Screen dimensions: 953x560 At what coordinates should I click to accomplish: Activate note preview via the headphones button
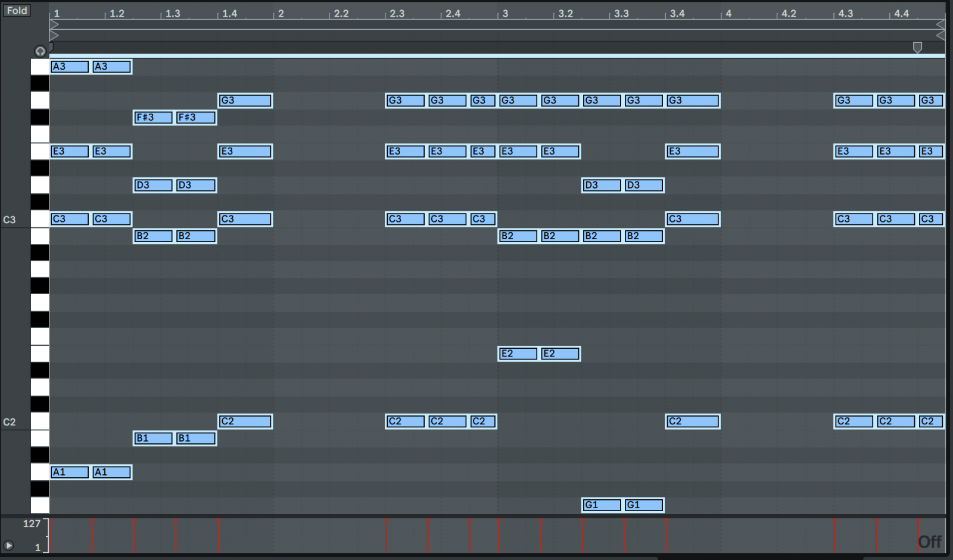[x=39, y=51]
